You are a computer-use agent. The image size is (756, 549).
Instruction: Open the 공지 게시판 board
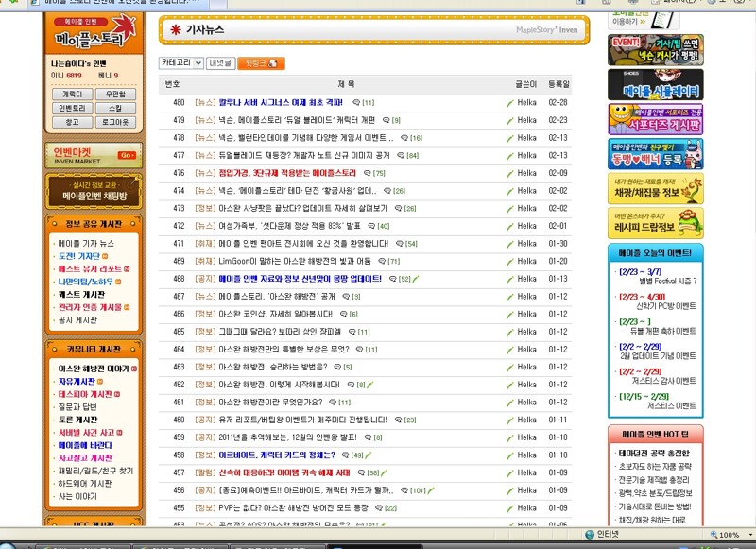tap(77, 320)
